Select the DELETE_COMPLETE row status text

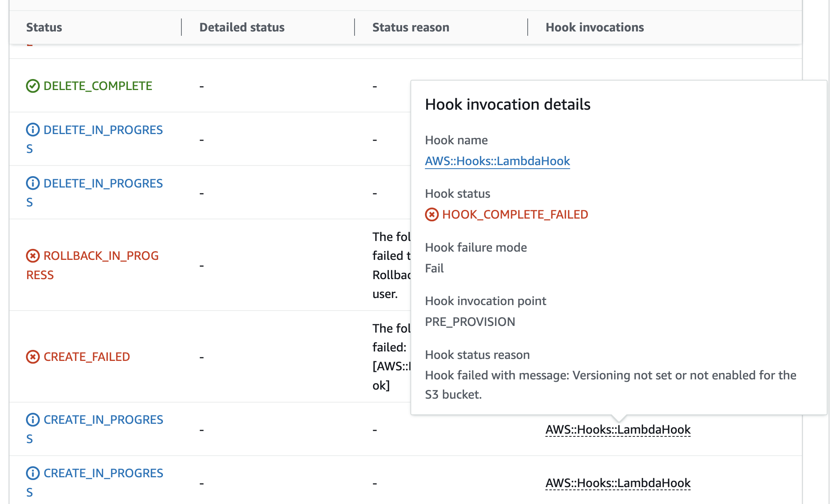click(98, 86)
